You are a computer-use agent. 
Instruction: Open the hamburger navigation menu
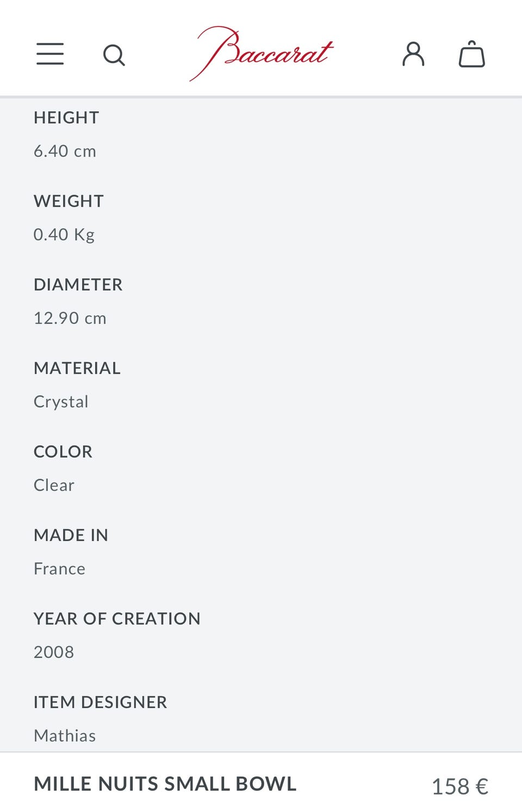(x=50, y=54)
